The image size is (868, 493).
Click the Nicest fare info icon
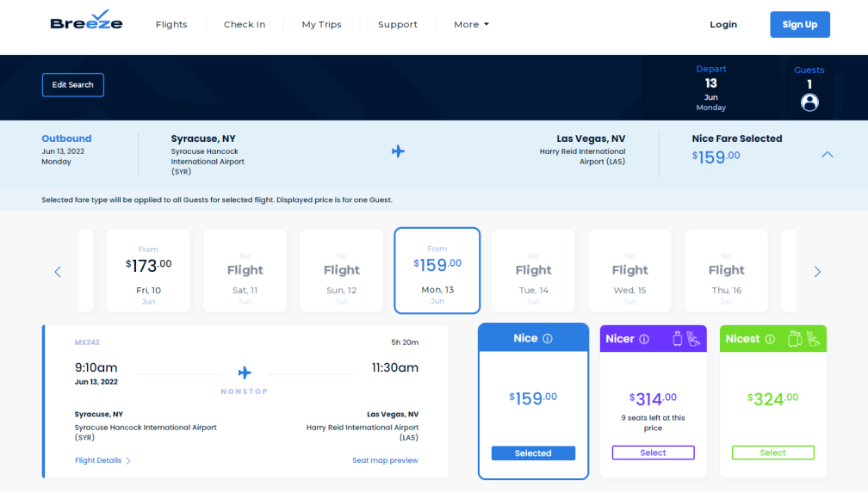coord(770,339)
